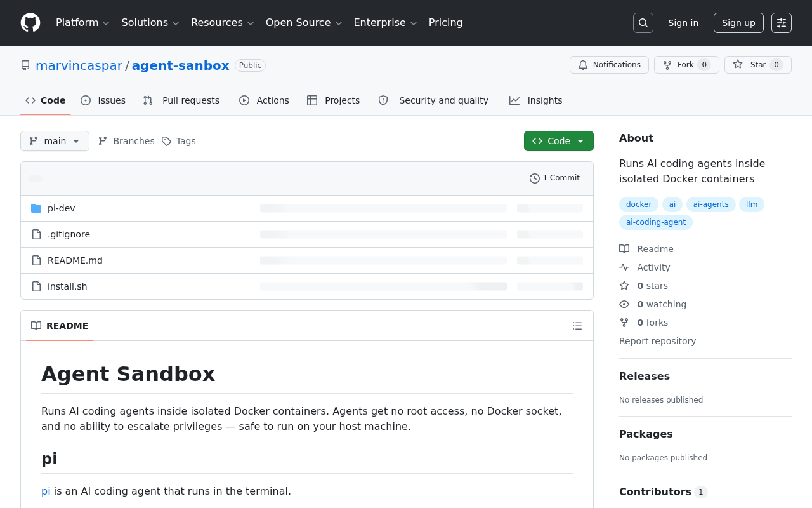Click the Tags label icon
This screenshot has height=508, width=812.
click(166, 141)
